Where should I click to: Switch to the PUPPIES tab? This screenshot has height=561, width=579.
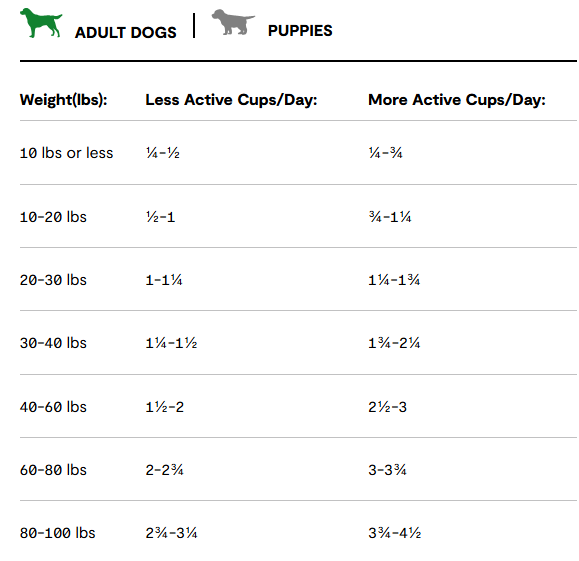(x=300, y=31)
